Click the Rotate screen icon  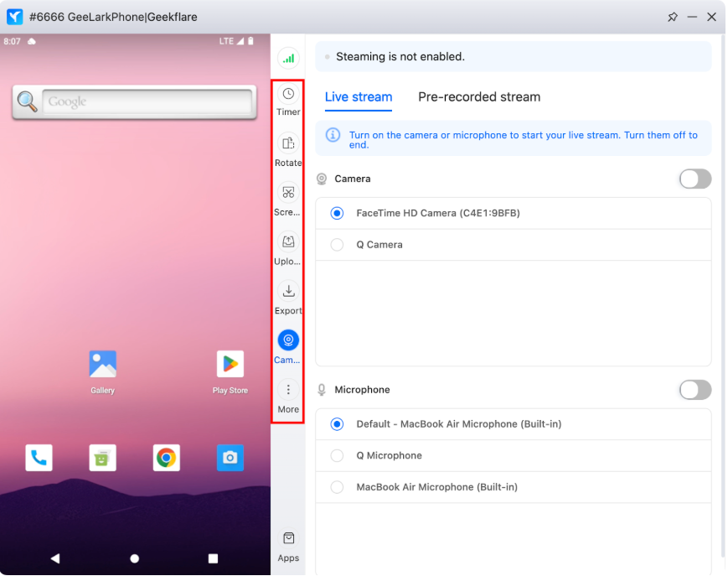coord(288,143)
